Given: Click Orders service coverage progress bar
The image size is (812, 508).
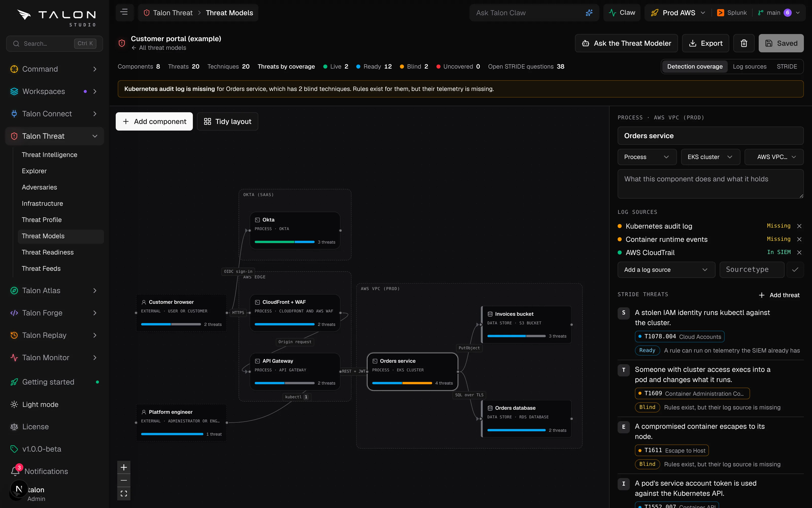Looking at the screenshot, I should click(402, 383).
